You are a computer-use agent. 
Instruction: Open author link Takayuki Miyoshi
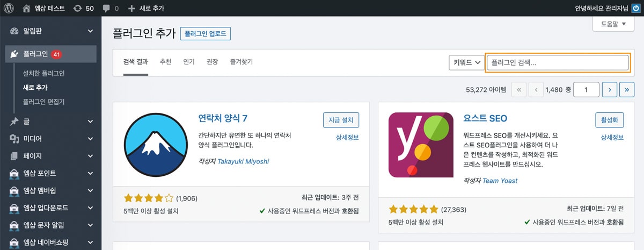tap(244, 161)
